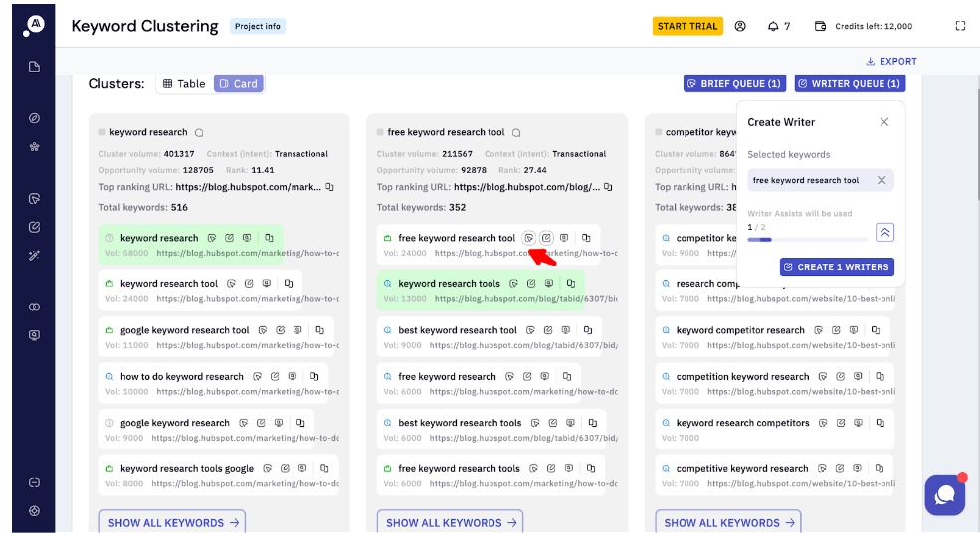Click the Writer Assists usage progress bar
This screenshot has height=533, width=980.
pyautogui.click(x=807, y=240)
